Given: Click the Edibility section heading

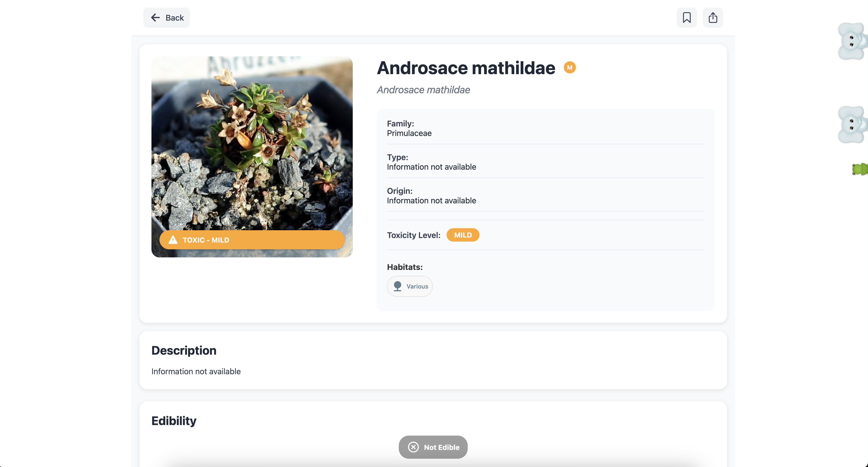Looking at the screenshot, I should click(174, 421).
